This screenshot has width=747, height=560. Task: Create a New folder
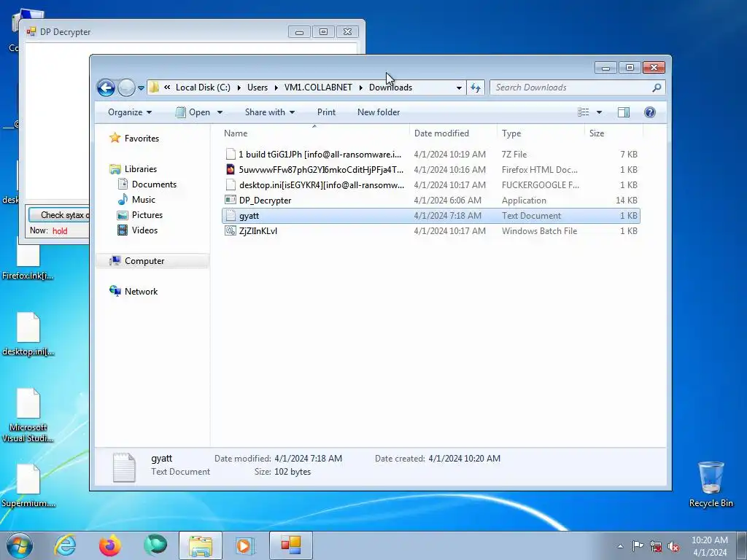point(379,112)
